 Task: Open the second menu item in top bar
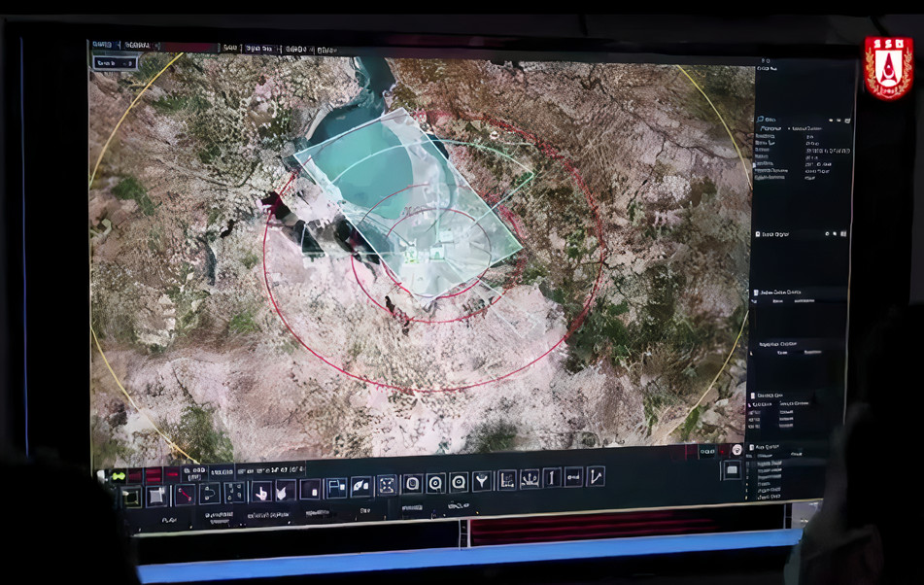pyautogui.click(x=138, y=46)
